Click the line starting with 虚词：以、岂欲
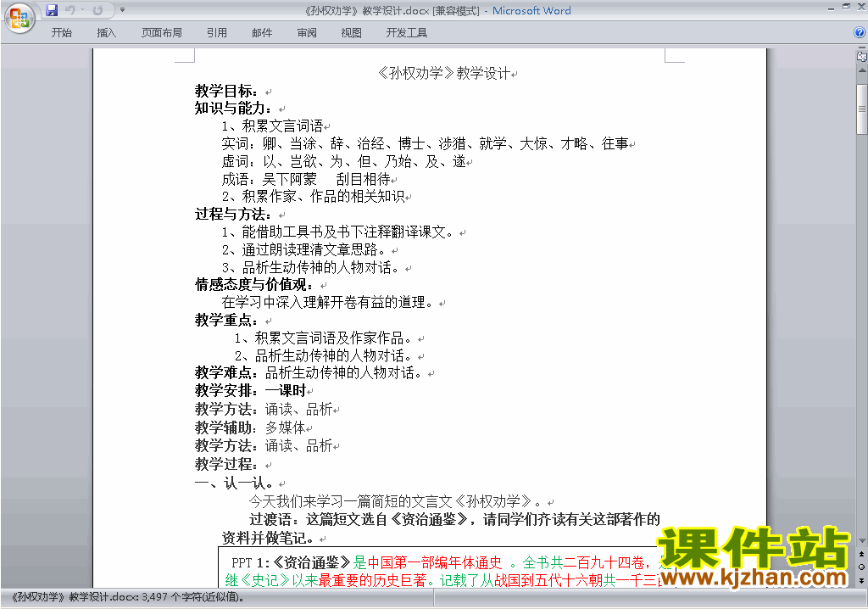 (x=344, y=162)
